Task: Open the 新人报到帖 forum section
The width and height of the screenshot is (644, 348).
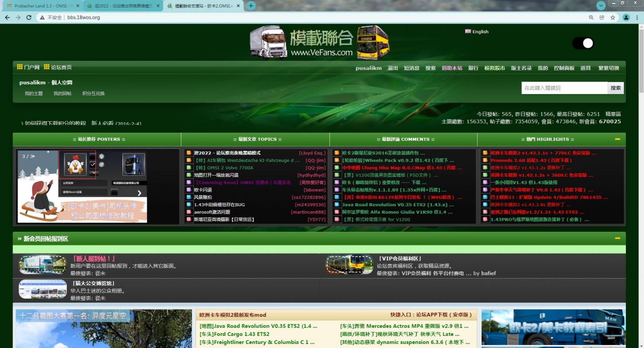Action: coord(94,258)
